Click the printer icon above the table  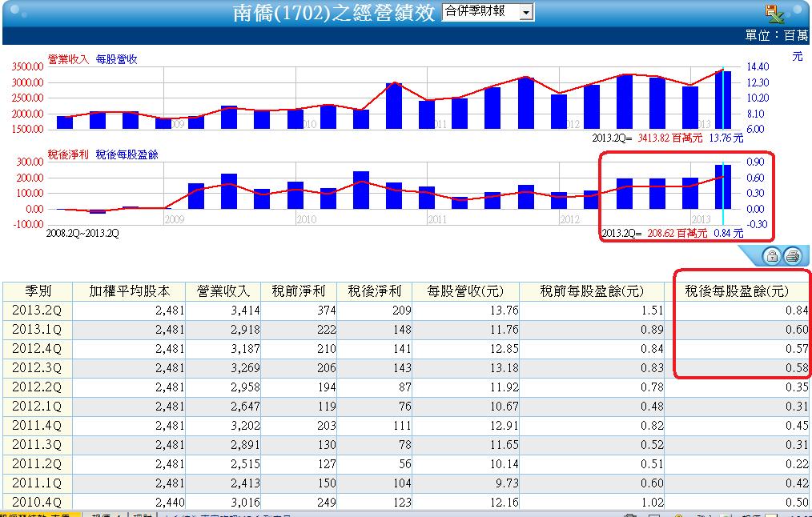coord(792,255)
